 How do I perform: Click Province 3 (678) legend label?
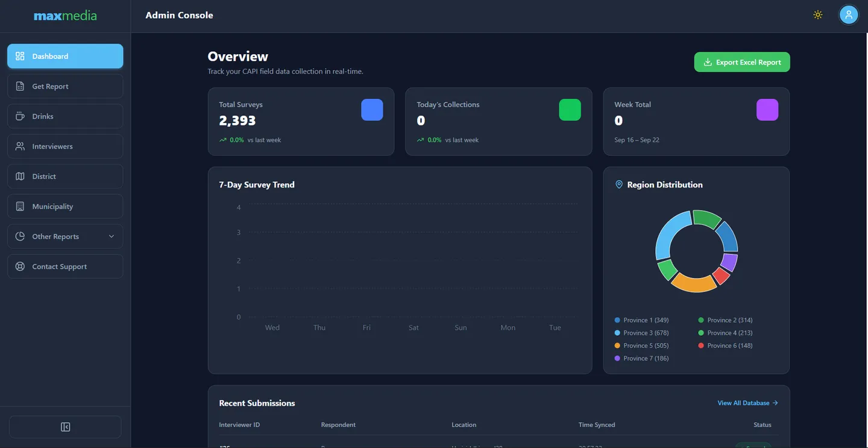(646, 333)
